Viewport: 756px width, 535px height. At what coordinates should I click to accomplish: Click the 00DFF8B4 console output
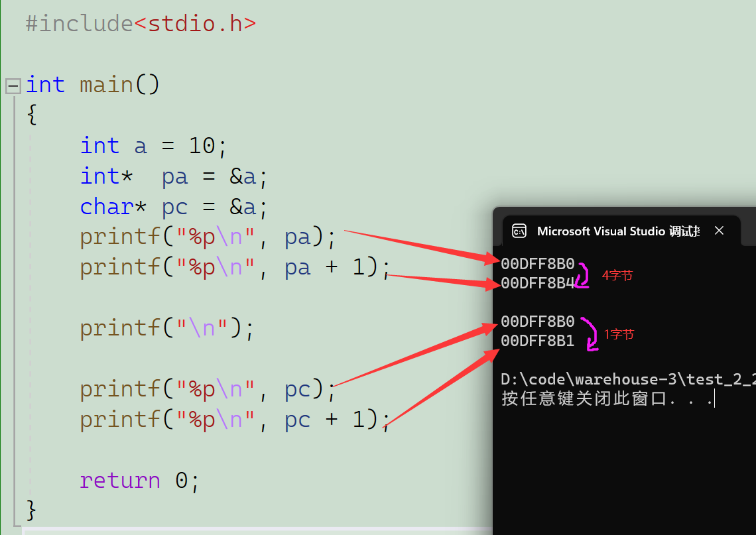click(538, 283)
